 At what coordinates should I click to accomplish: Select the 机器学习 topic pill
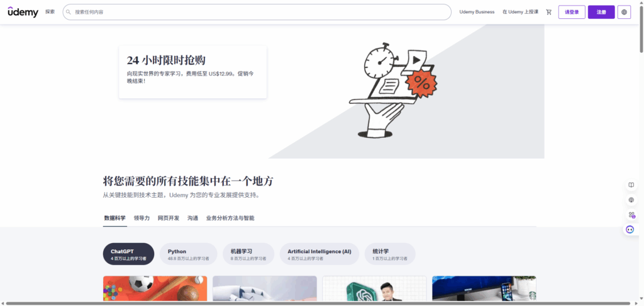click(x=248, y=254)
